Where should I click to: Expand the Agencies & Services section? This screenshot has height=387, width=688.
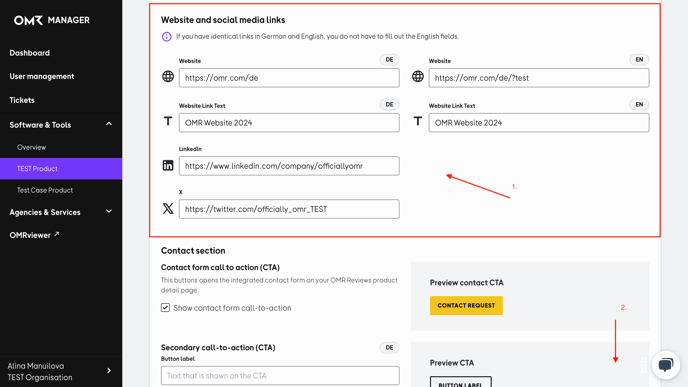coord(109,211)
